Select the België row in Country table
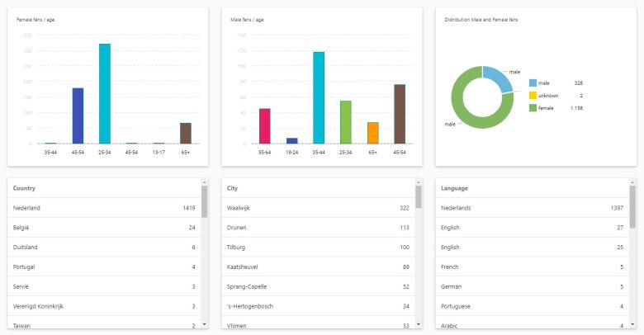Image resolution: width=644 pixels, height=335 pixels. pos(104,228)
